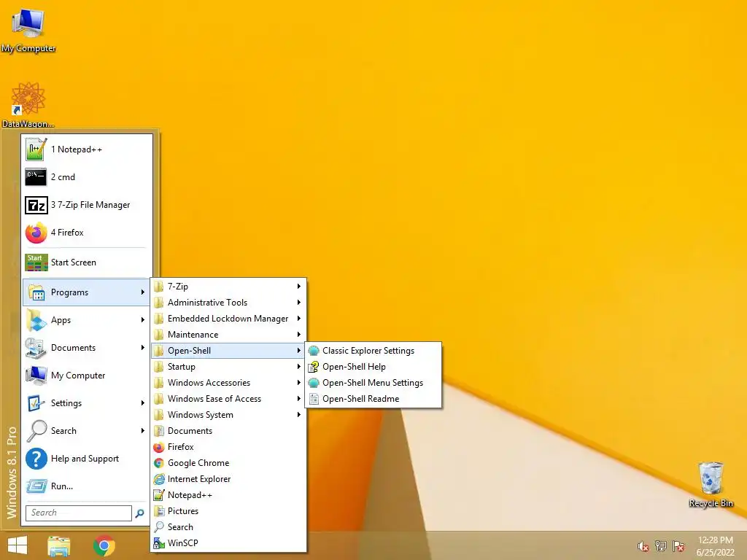Launch Google Chrome from Programs submenu
The width and height of the screenshot is (747, 560).
click(x=228, y=463)
